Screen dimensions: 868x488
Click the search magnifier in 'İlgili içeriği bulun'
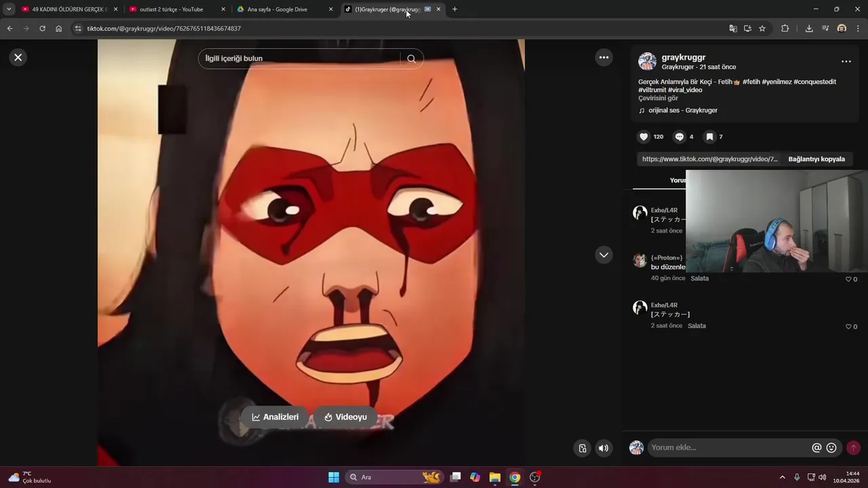(411, 59)
